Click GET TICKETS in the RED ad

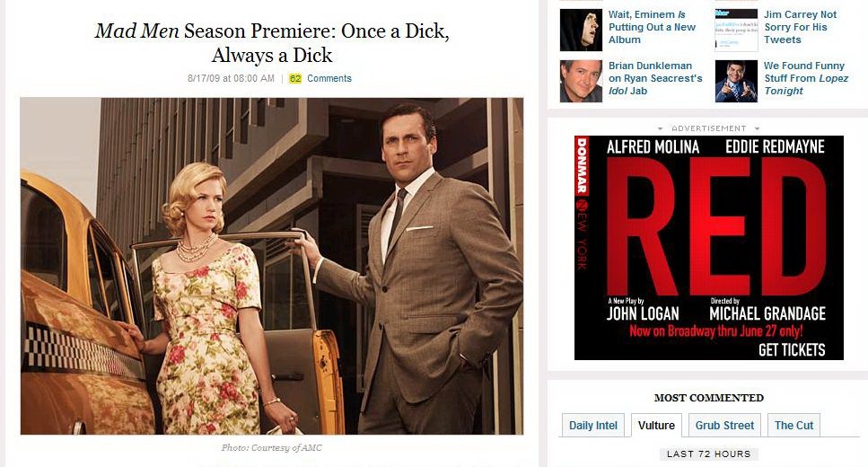click(792, 349)
